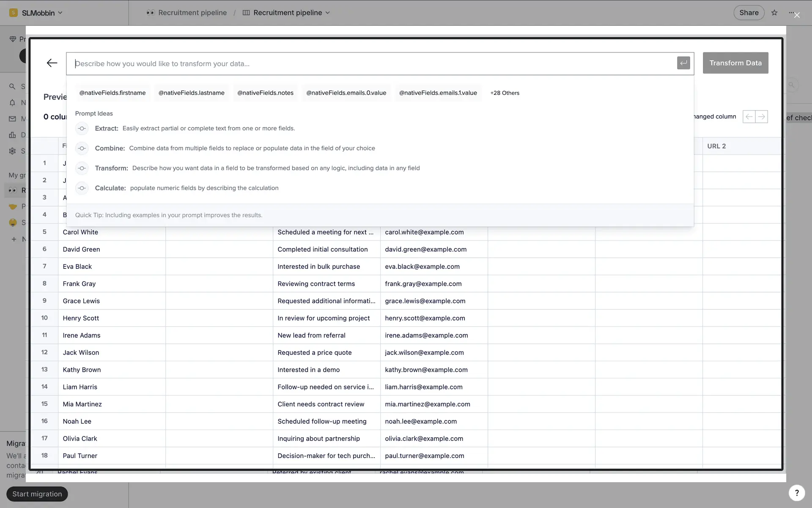Go to previous changed column arrow
The image size is (812, 508).
[x=749, y=116]
